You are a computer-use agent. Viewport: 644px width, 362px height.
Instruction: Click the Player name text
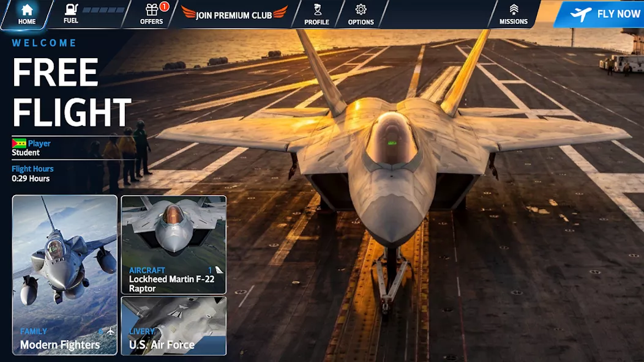(x=39, y=143)
